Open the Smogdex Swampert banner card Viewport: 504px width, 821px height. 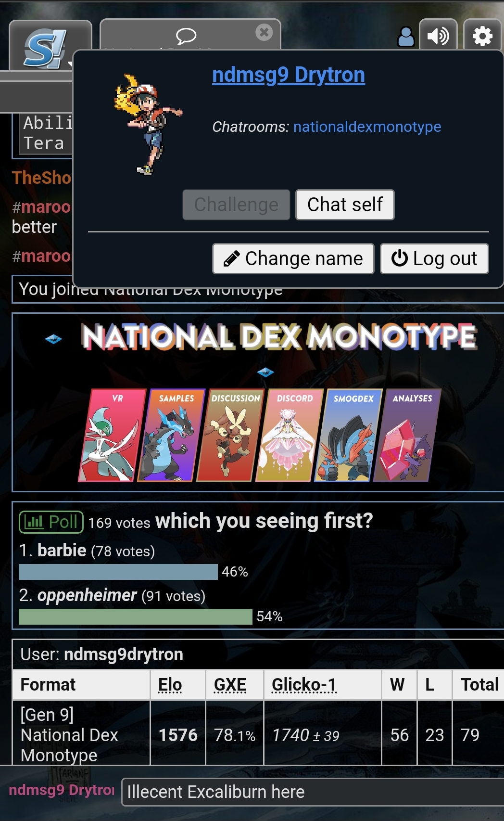coord(348,435)
